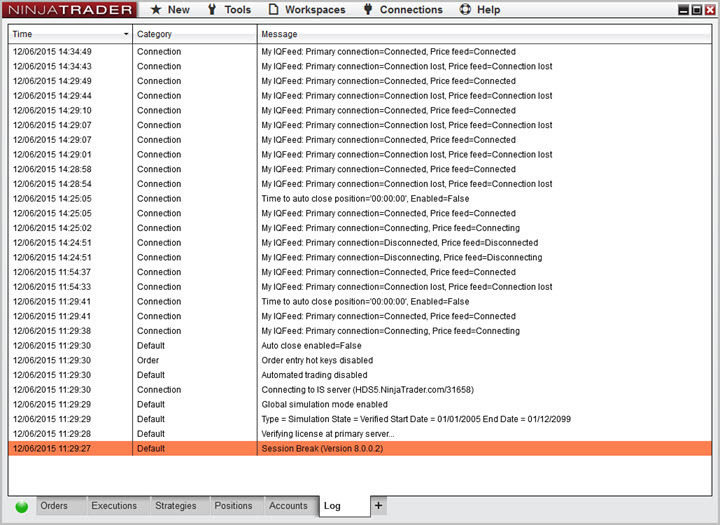Select the Log tab
720x525 pixels.
pos(345,506)
